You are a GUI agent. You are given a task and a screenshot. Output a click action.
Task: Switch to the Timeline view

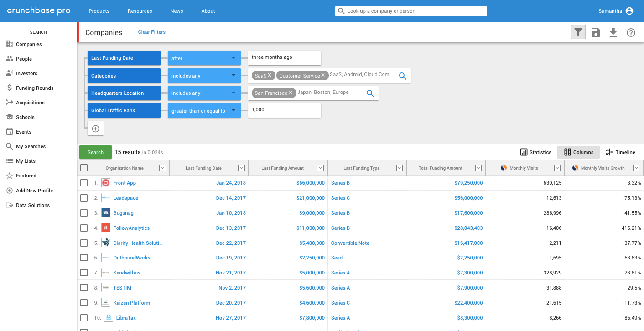(x=620, y=152)
